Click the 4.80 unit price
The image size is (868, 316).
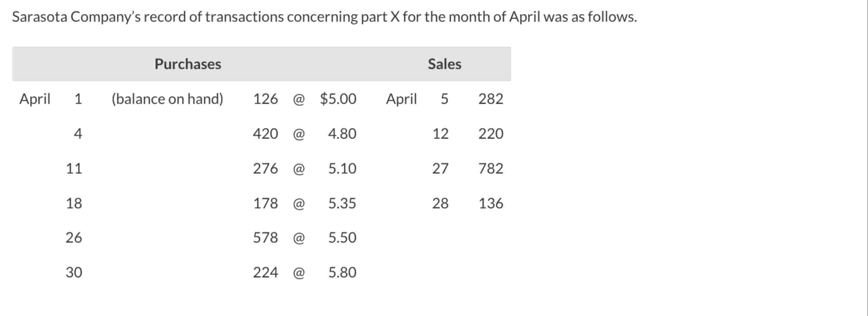coord(342,134)
